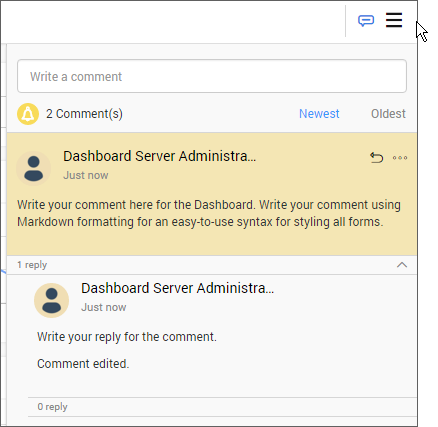Click 'Write your reply for the comment.' text
438x427 pixels.
coord(127,337)
